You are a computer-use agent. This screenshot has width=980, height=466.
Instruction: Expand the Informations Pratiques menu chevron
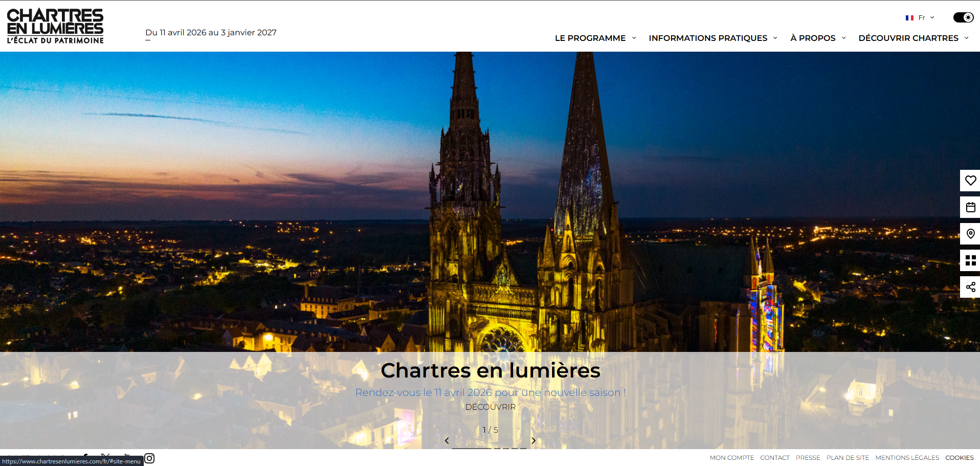[775, 38]
